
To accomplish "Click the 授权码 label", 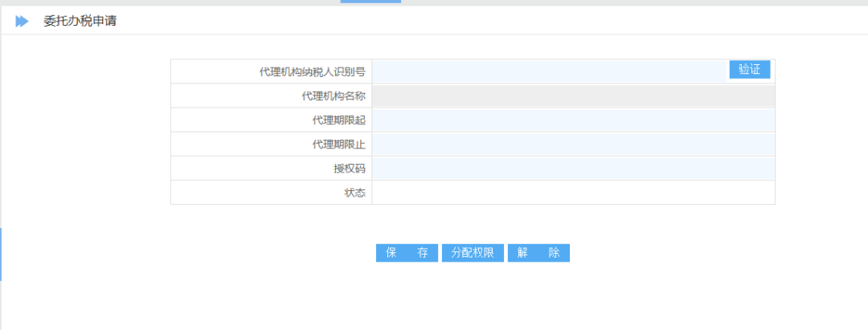I will tap(349, 169).
